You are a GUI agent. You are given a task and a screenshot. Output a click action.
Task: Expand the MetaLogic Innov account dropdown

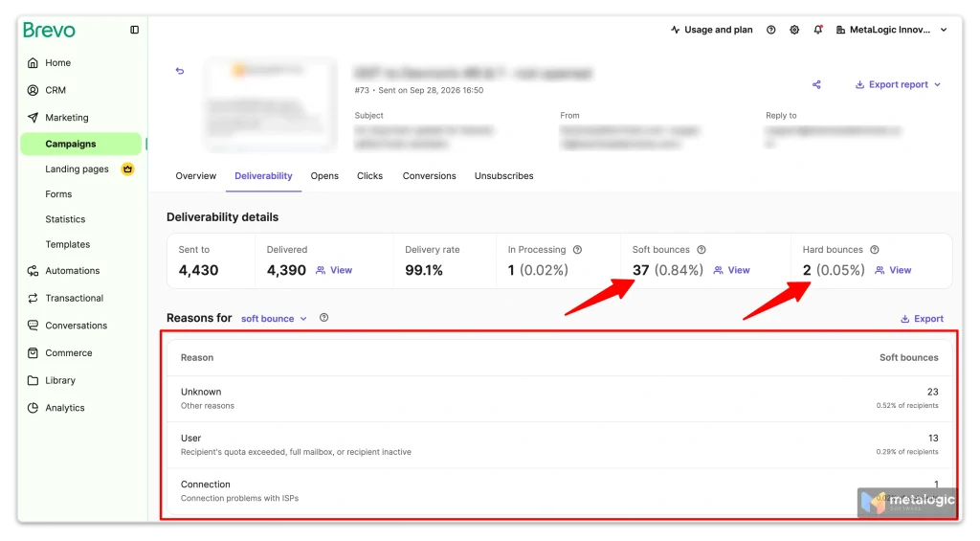pyautogui.click(x=892, y=30)
